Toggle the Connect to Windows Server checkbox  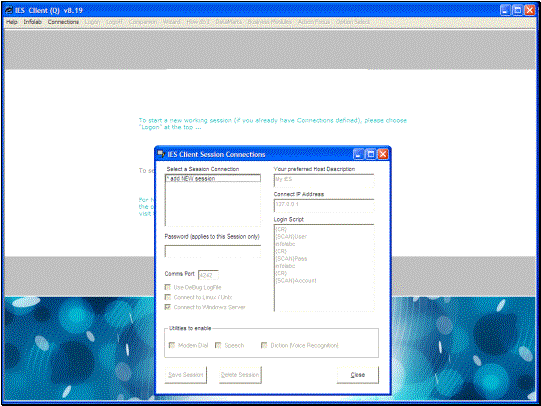tap(168, 307)
